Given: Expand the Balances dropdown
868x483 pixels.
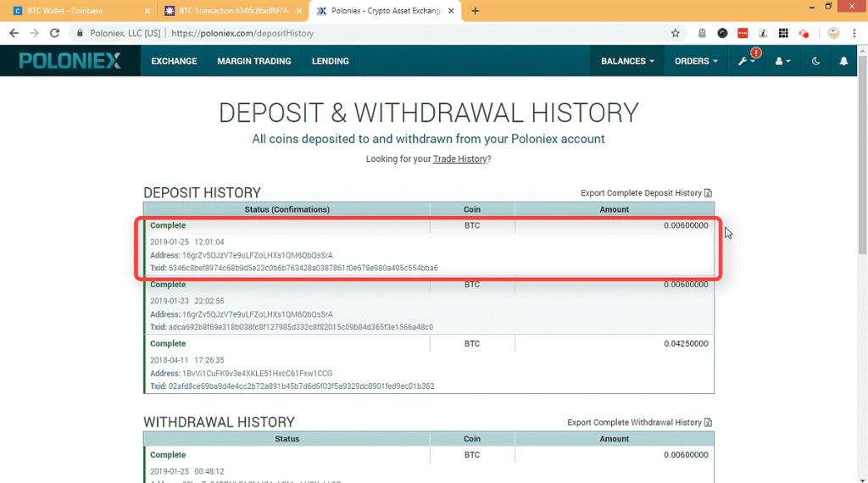Looking at the screenshot, I should [627, 61].
